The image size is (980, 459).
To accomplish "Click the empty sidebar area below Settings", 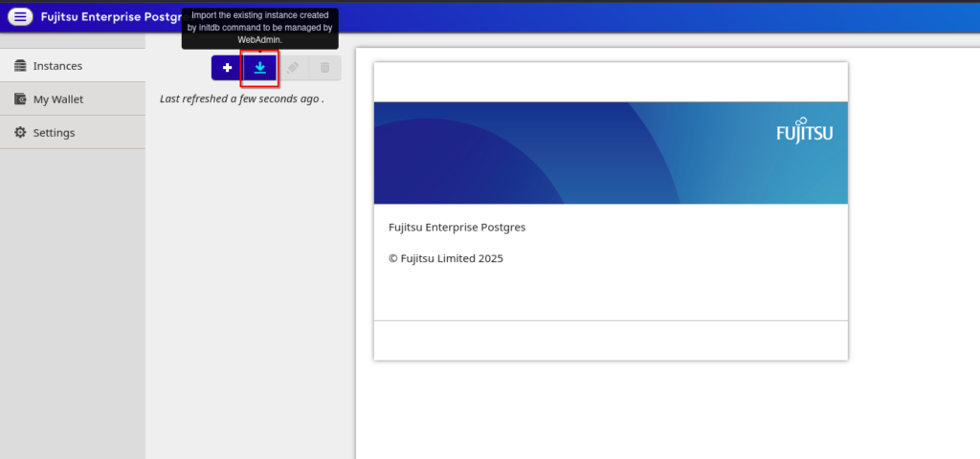I will 72,306.
